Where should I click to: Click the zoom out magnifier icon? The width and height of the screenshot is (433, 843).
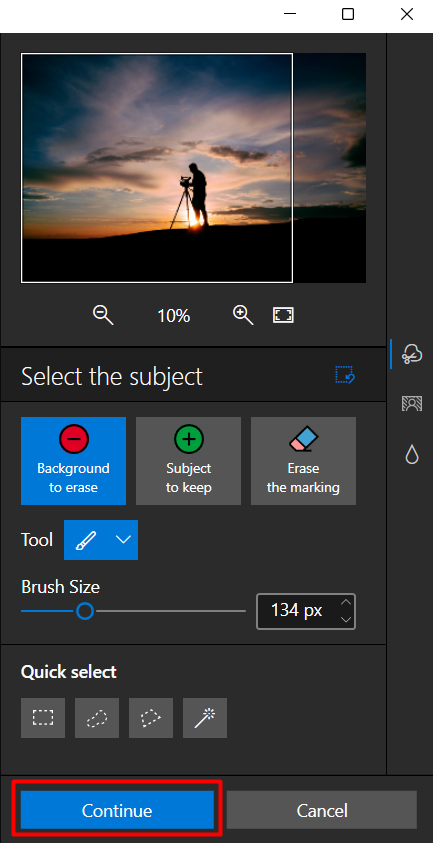[103, 315]
